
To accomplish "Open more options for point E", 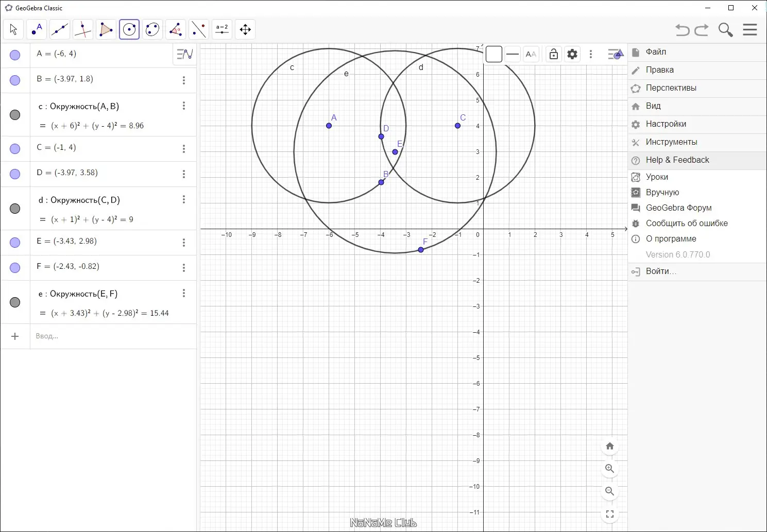I will coord(184,243).
